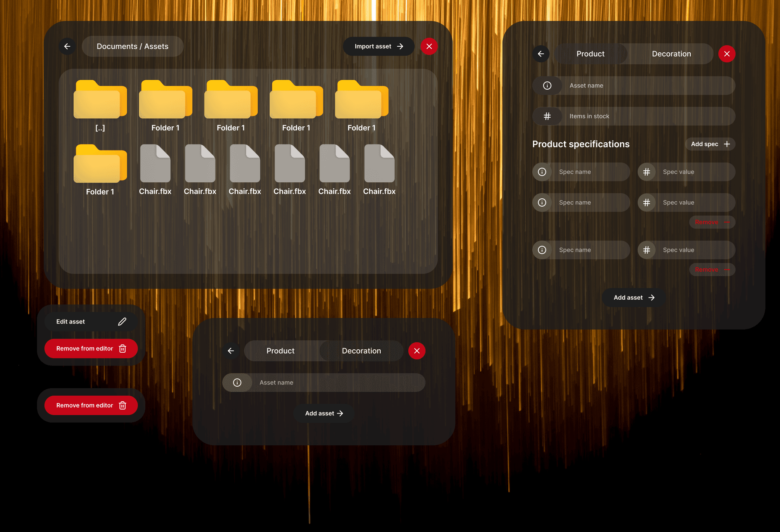Click the Documents / Assets breadcrumb path
This screenshot has width=780, height=532.
click(133, 46)
